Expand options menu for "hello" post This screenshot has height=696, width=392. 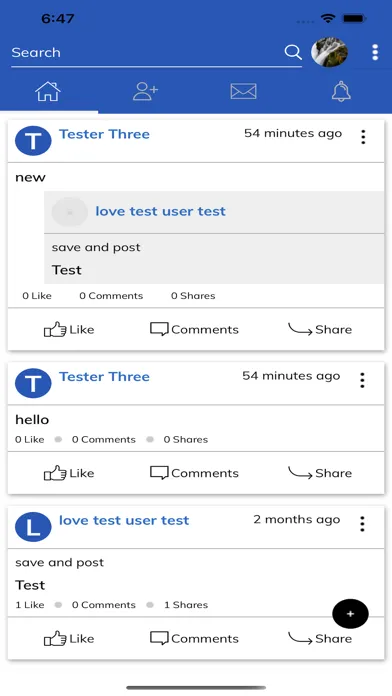click(362, 380)
